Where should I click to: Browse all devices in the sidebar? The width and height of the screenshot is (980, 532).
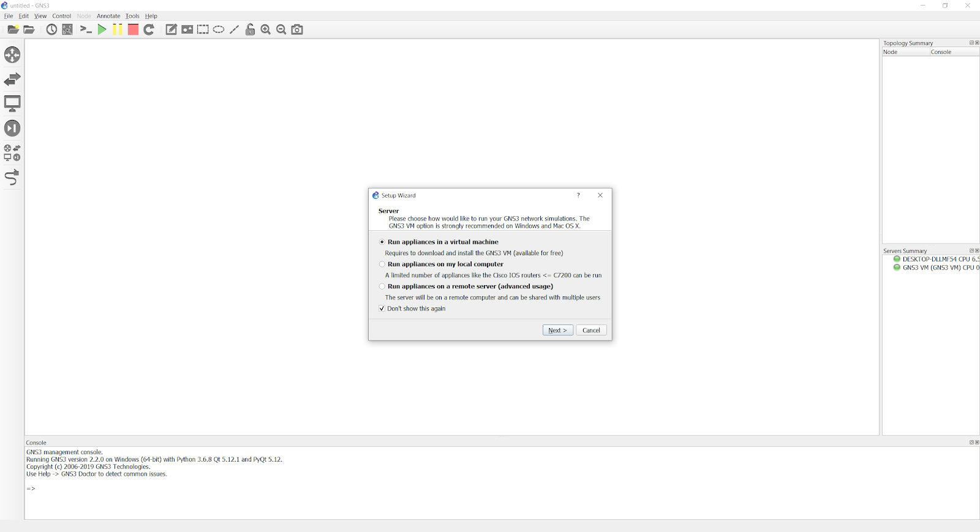pos(12,153)
